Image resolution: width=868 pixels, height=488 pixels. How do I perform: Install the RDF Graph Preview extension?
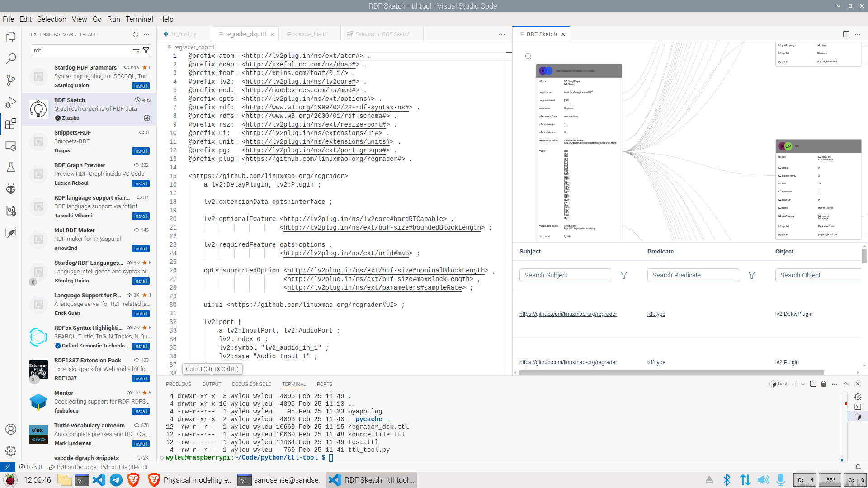click(141, 183)
